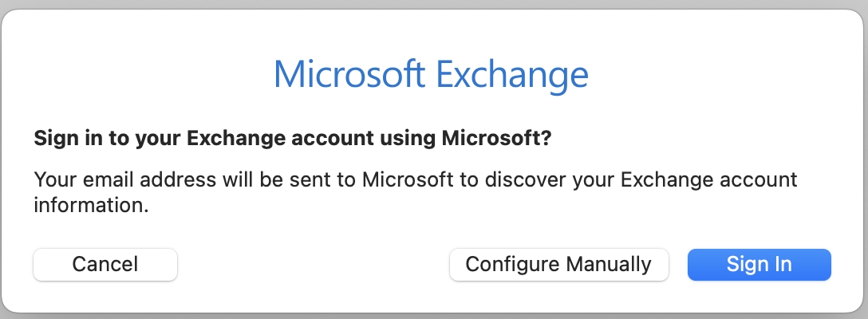This screenshot has width=868, height=319.
Task: Click the Microsoft Exchange title text
Action: pos(431,75)
